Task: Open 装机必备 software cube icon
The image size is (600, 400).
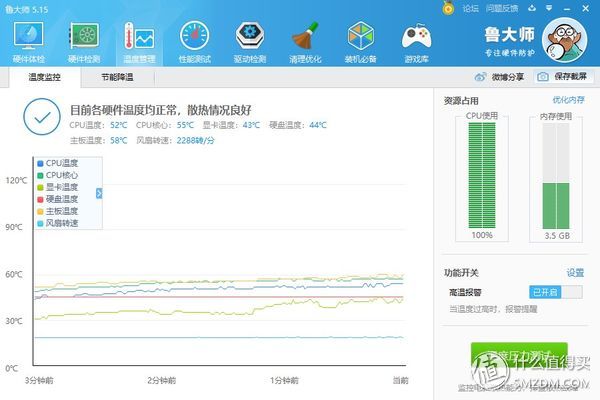Action: pyautogui.click(x=360, y=42)
